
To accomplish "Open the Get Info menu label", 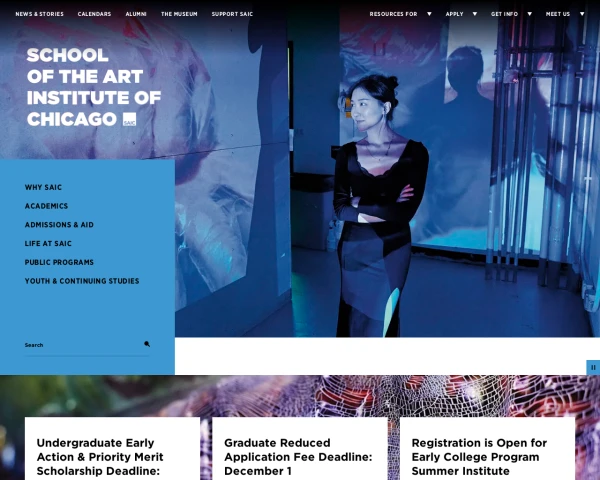I will [x=504, y=14].
